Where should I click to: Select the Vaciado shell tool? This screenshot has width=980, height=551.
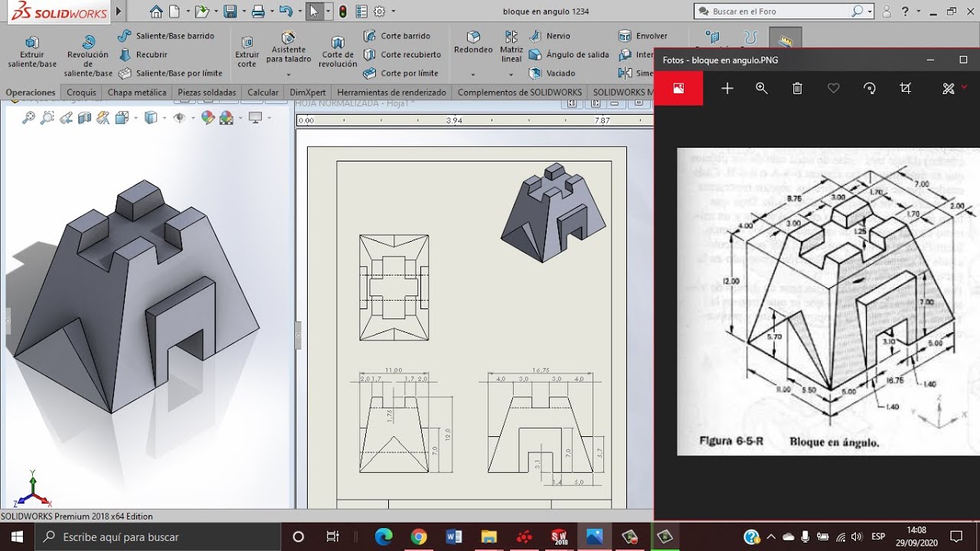(x=552, y=73)
